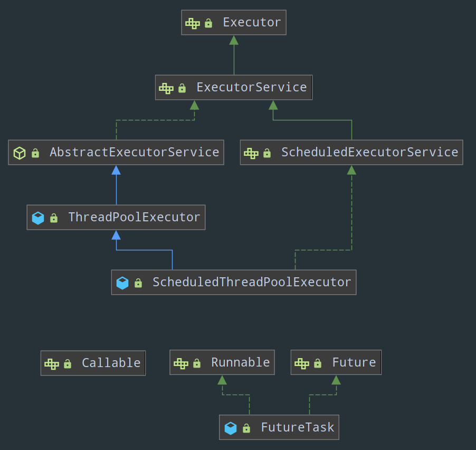Viewport: 476px width, 450px height.
Task: Select the ScheduledThreadPoolExecutor node label
Action: click(x=252, y=282)
